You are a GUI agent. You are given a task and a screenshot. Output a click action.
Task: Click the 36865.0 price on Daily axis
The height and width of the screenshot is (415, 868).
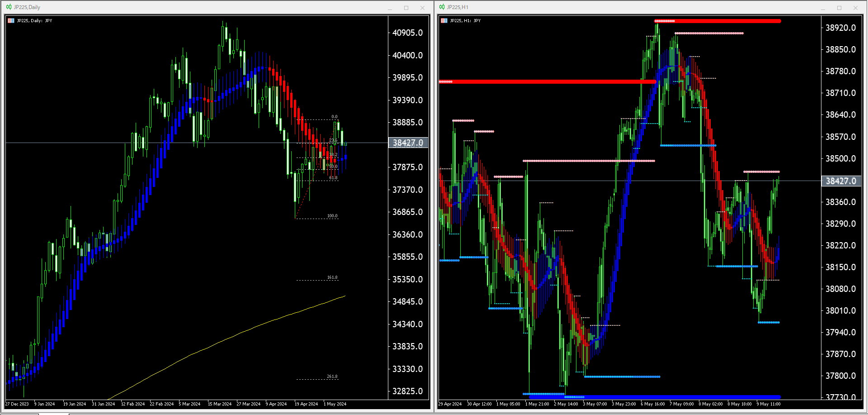tap(408, 212)
